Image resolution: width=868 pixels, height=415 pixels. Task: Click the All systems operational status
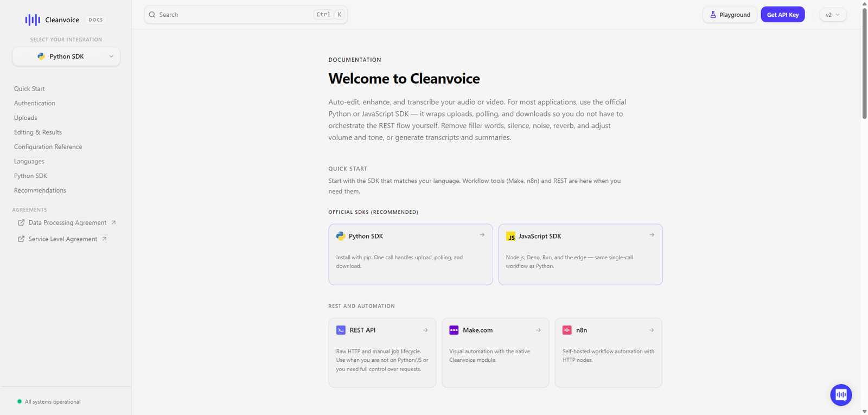(x=52, y=401)
